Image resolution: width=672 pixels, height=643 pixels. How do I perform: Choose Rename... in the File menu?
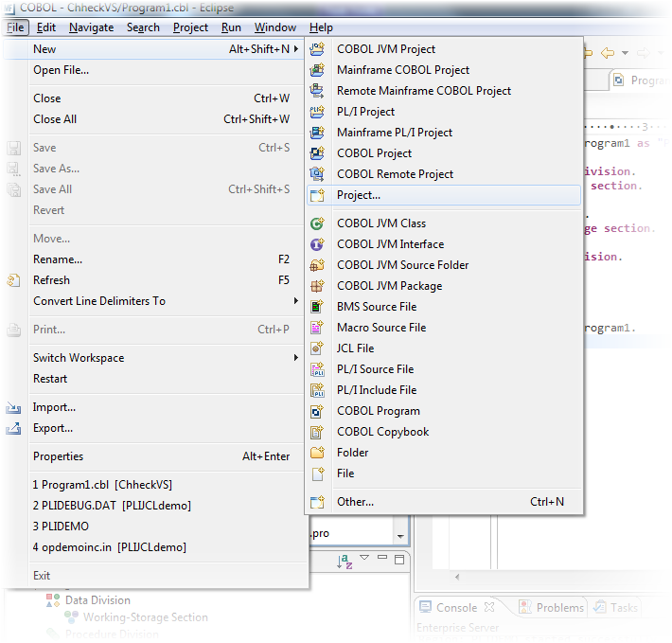click(166, 259)
